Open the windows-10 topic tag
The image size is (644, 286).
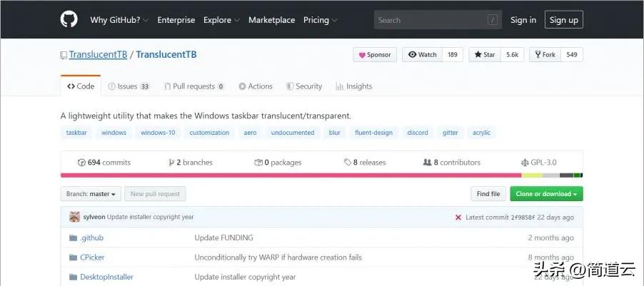point(158,133)
